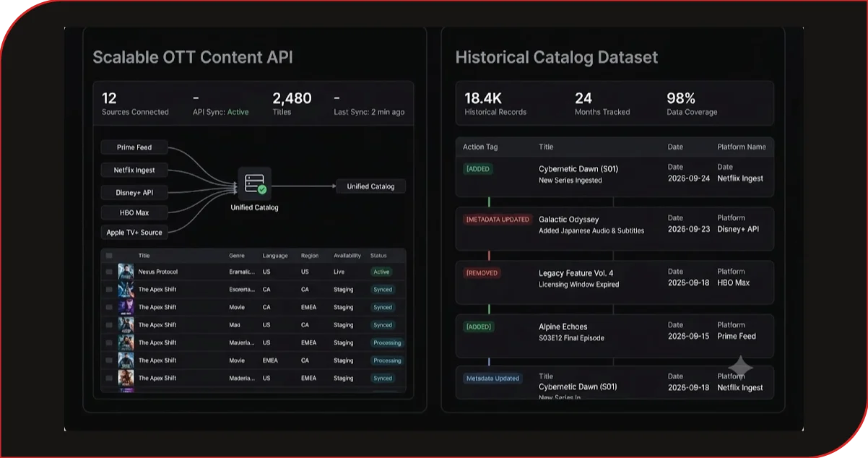This screenshot has width=868, height=458.
Task: Open the Nexus Protocol title
Action: tap(157, 272)
